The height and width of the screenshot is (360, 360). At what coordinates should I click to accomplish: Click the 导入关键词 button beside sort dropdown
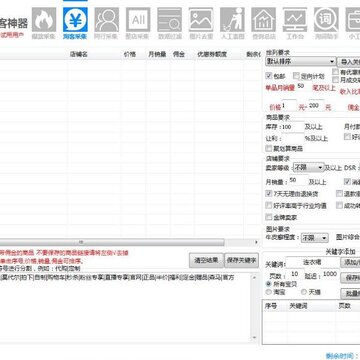pos(349,62)
